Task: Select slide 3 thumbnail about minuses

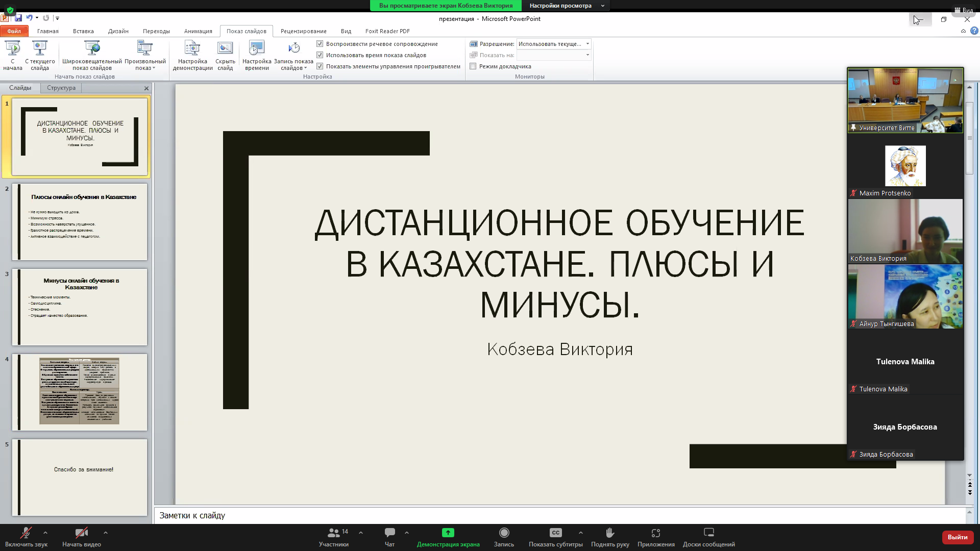Action: click(x=80, y=307)
